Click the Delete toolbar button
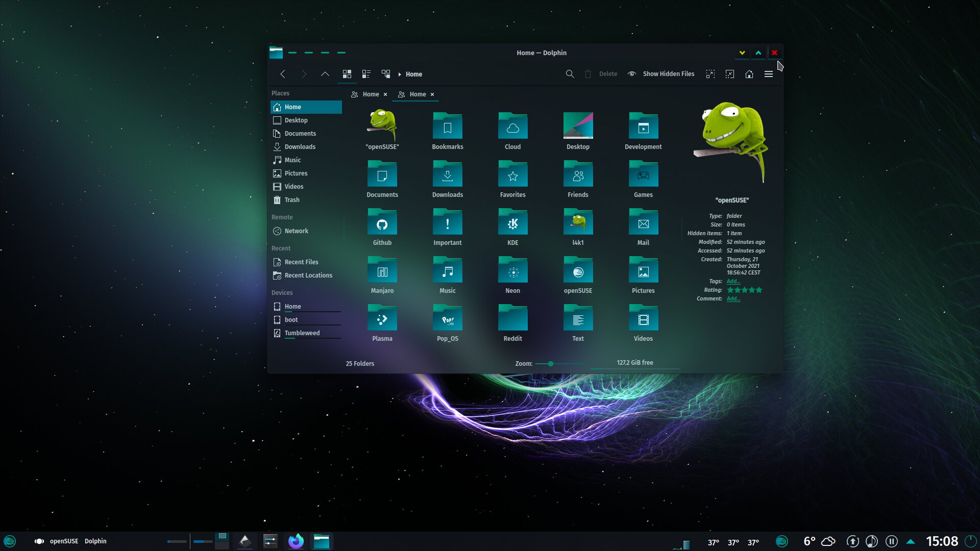Image resolution: width=980 pixels, height=551 pixels. [x=601, y=74]
